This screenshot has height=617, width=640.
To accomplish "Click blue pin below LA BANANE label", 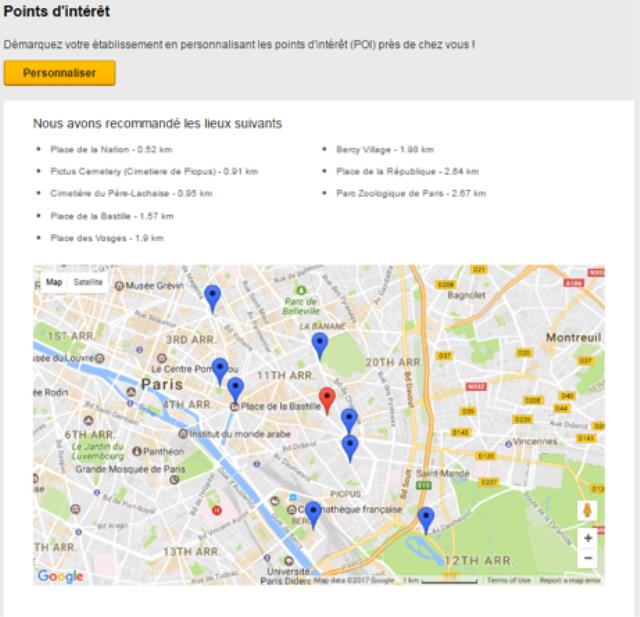I will point(320,346).
